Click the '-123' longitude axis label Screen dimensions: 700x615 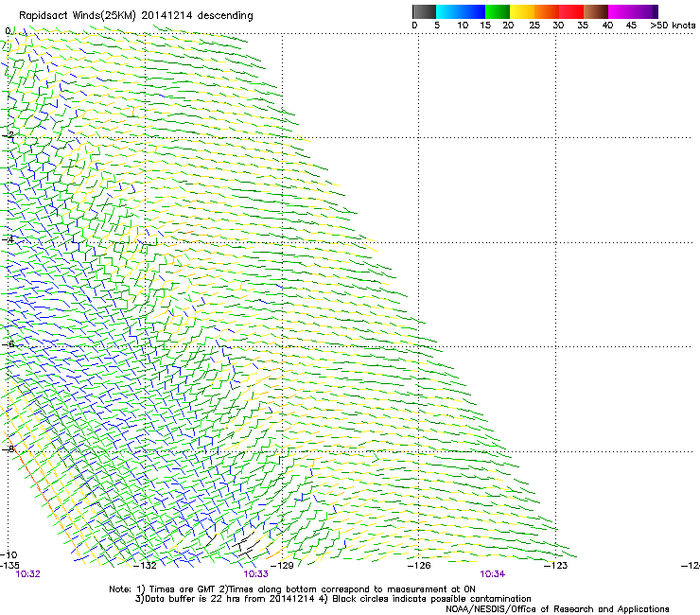[x=556, y=566]
